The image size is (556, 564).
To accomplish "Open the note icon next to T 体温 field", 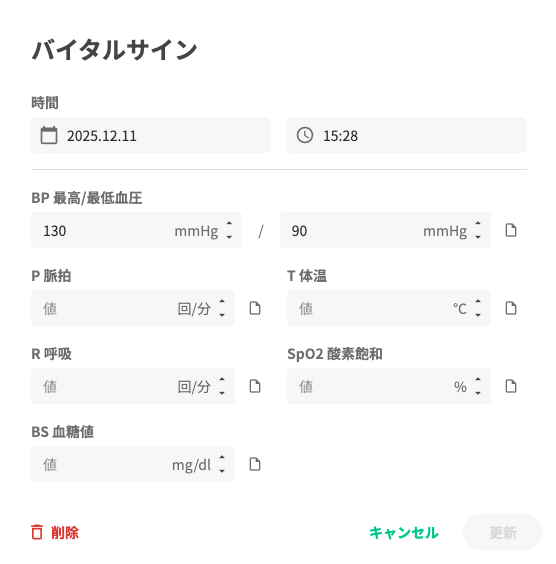I will [511, 308].
